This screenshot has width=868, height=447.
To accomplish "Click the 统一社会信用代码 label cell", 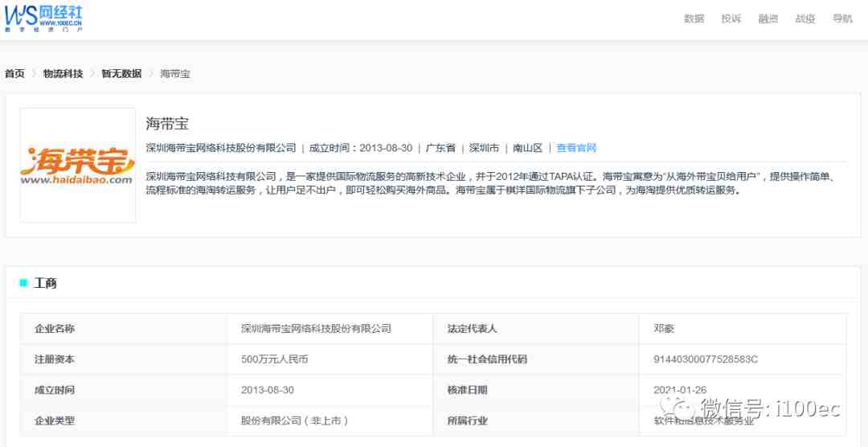I will pos(536,359).
